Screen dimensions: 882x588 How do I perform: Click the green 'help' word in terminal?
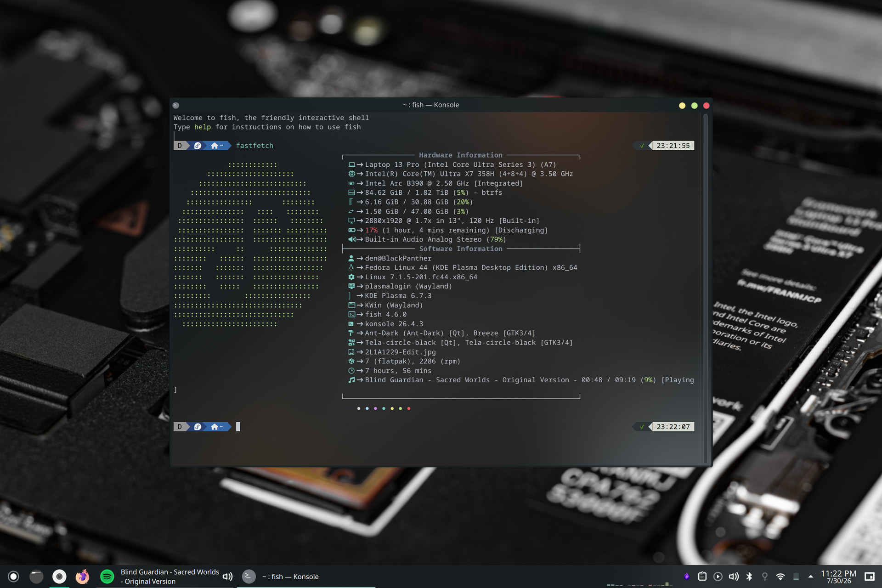[x=203, y=127]
